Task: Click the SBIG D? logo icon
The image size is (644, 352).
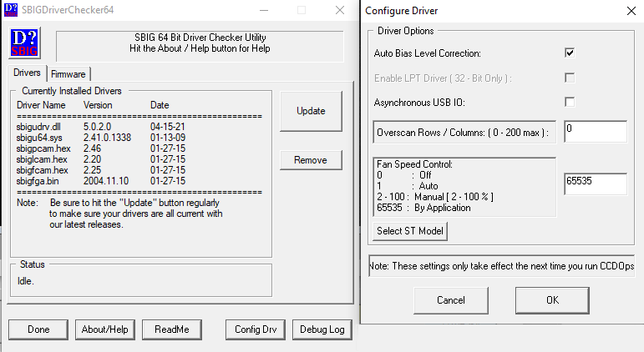Action: point(25,43)
